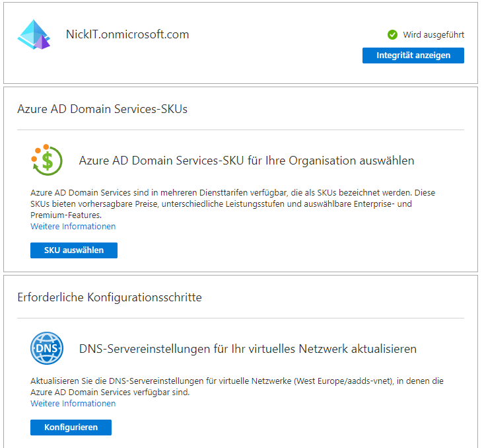482x448 pixels.
Task: Click the green checkmark status icon
Action: tap(392, 35)
